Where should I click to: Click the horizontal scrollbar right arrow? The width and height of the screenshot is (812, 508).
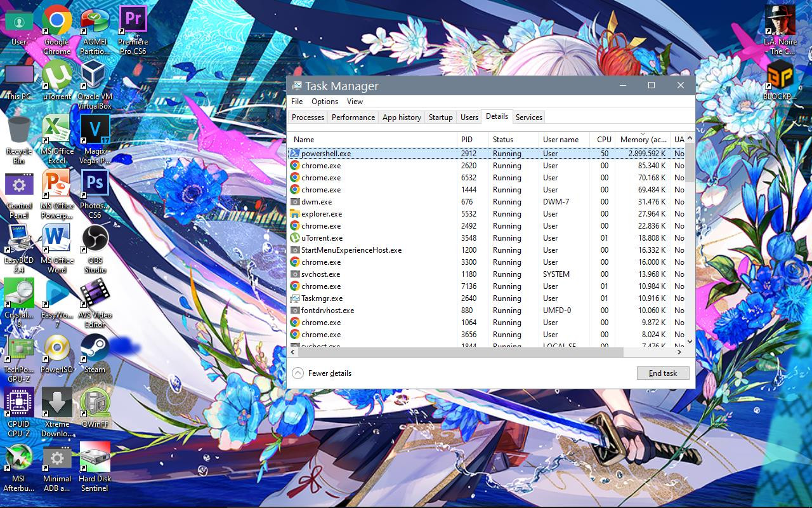coord(679,352)
